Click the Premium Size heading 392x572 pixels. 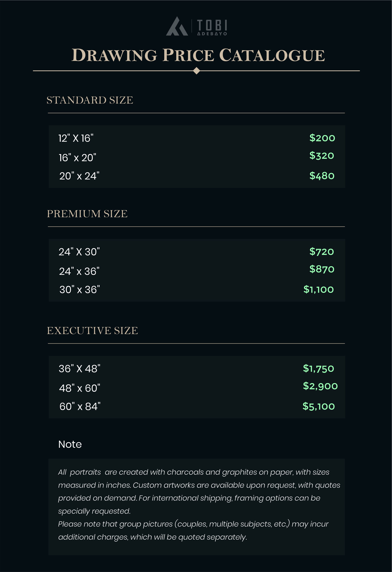tap(87, 214)
